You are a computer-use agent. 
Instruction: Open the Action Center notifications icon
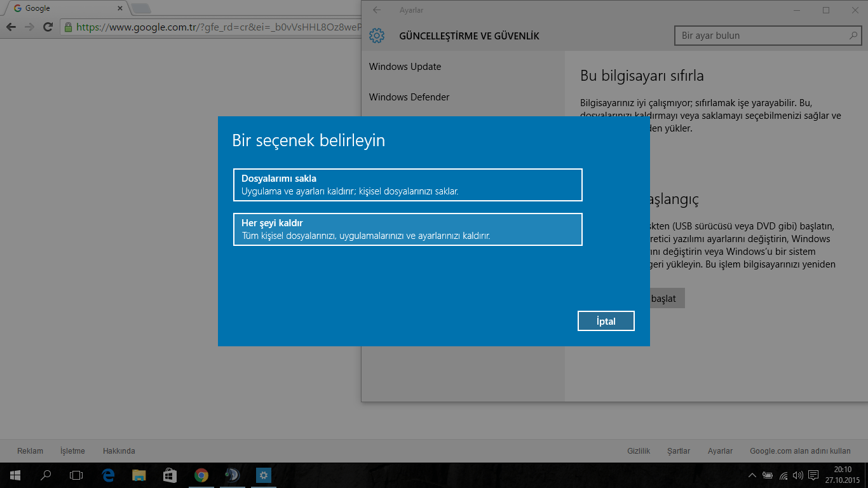point(813,475)
